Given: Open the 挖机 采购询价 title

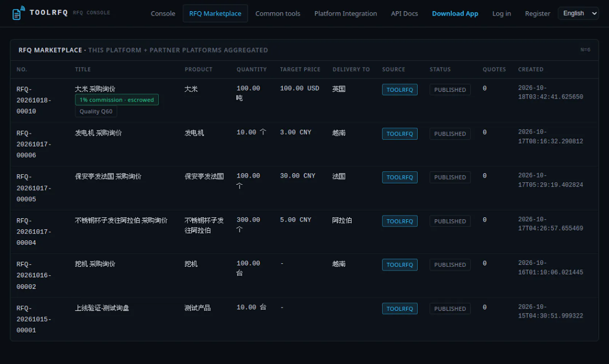Looking at the screenshot, I should point(95,264).
